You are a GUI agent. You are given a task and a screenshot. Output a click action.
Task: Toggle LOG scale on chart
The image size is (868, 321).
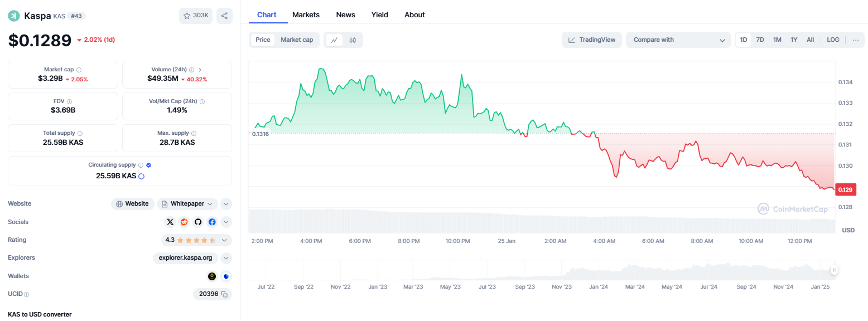(833, 40)
